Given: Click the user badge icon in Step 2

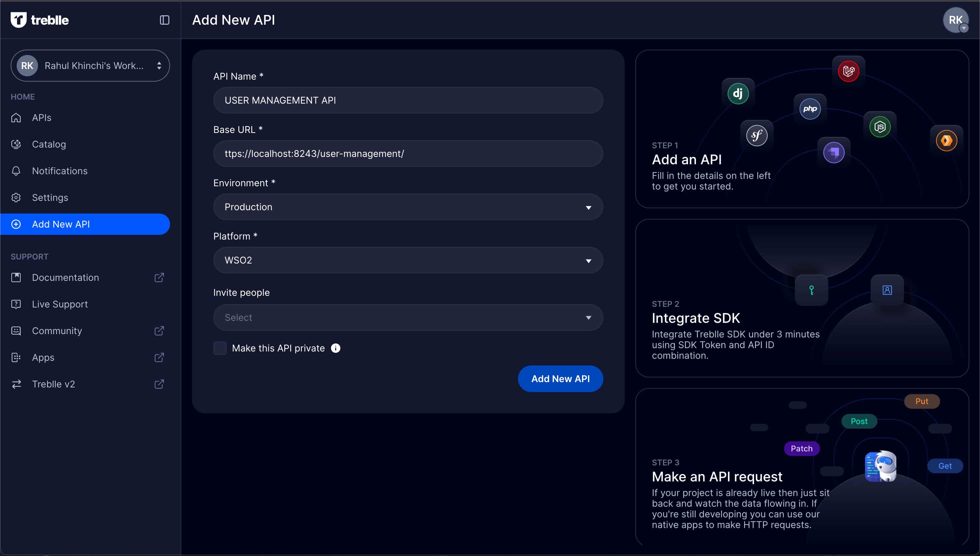Looking at the screenshot, I should point(887,290).
